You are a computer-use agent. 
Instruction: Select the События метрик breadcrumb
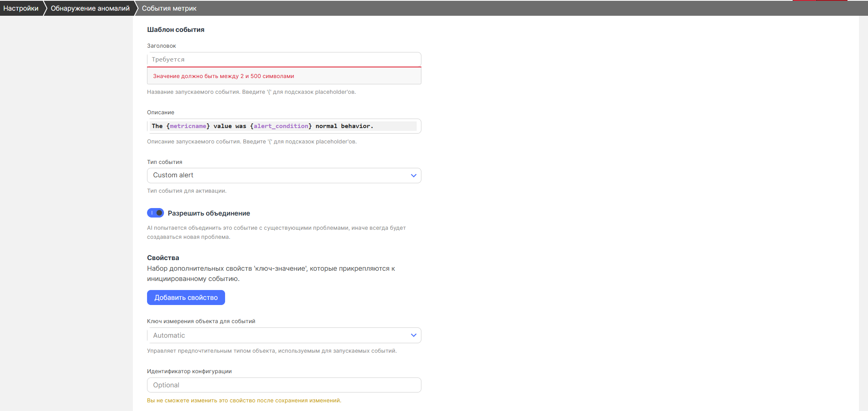169,8
